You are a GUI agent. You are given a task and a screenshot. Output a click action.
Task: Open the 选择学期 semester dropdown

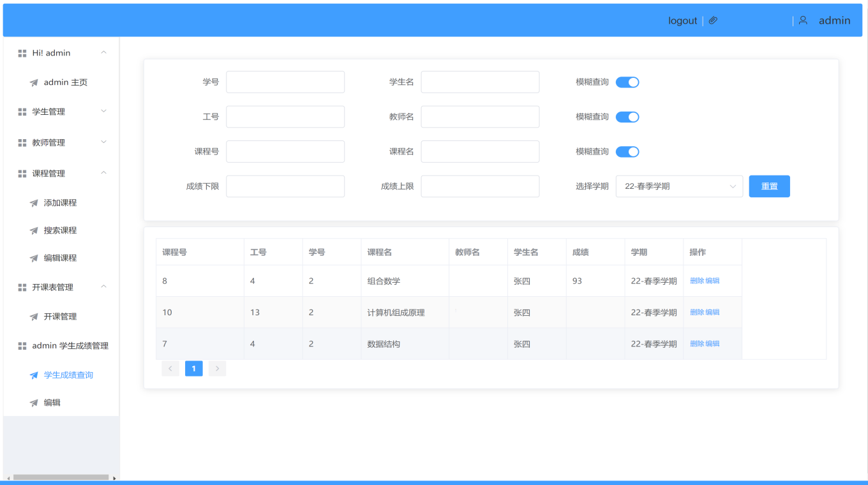click(679, 186)
